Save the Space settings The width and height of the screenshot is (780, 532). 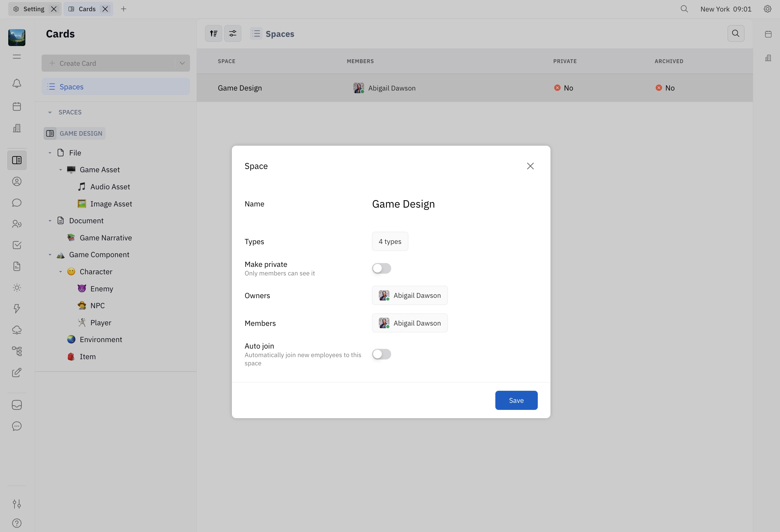[x=516, y=400]
